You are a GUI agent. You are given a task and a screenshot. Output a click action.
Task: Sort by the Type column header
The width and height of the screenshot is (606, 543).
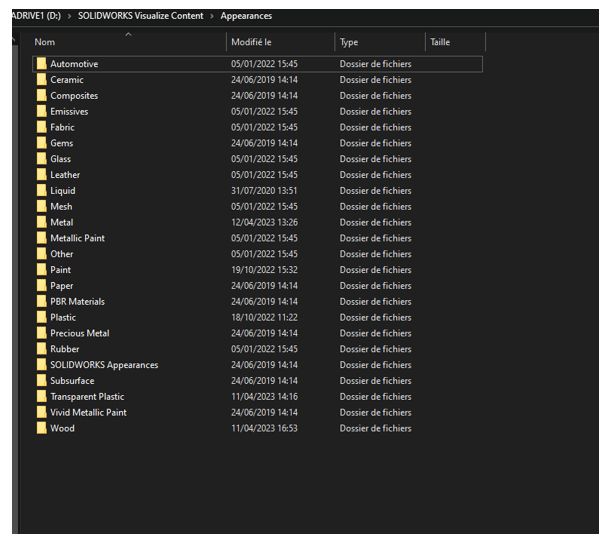tap(349, 42)
